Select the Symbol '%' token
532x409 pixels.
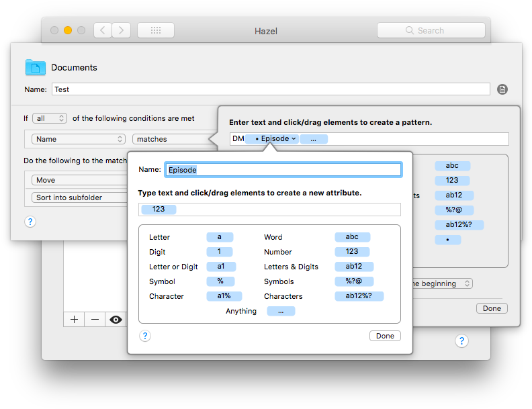tap(220, 281)
